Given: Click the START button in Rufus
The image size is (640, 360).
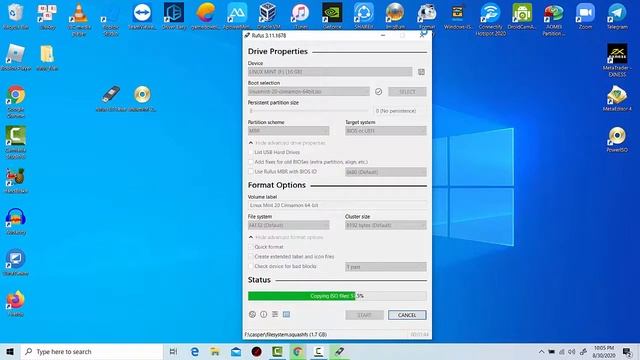Looking at the screenshot, I should [x=364, y=315].
